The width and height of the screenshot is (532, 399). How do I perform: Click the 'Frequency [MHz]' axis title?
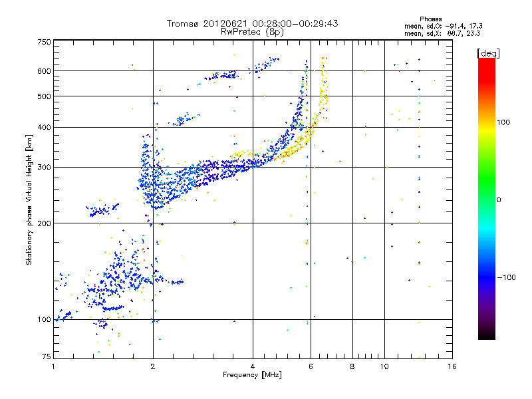tap(252, 375)
